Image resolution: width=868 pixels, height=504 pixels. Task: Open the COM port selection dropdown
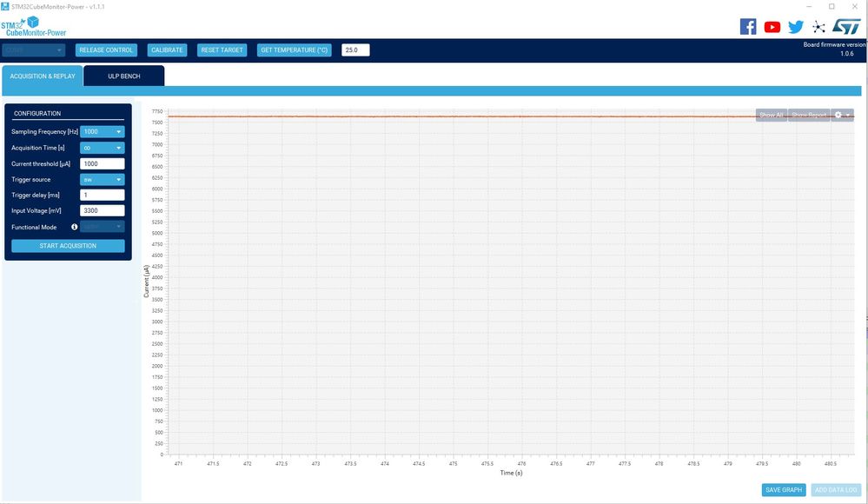coord(34,50)
